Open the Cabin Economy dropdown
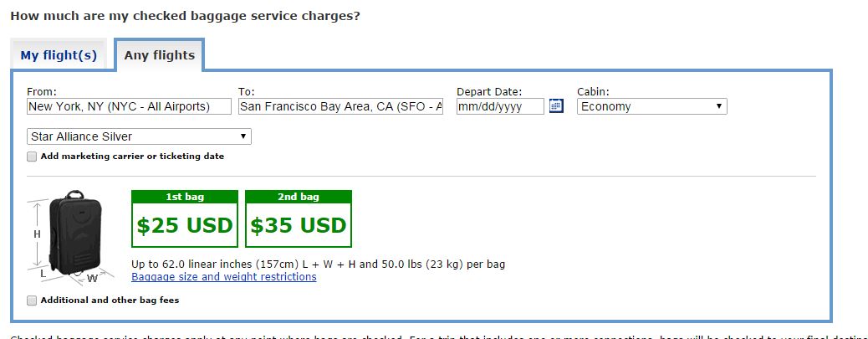 click(x=651, y=106)
